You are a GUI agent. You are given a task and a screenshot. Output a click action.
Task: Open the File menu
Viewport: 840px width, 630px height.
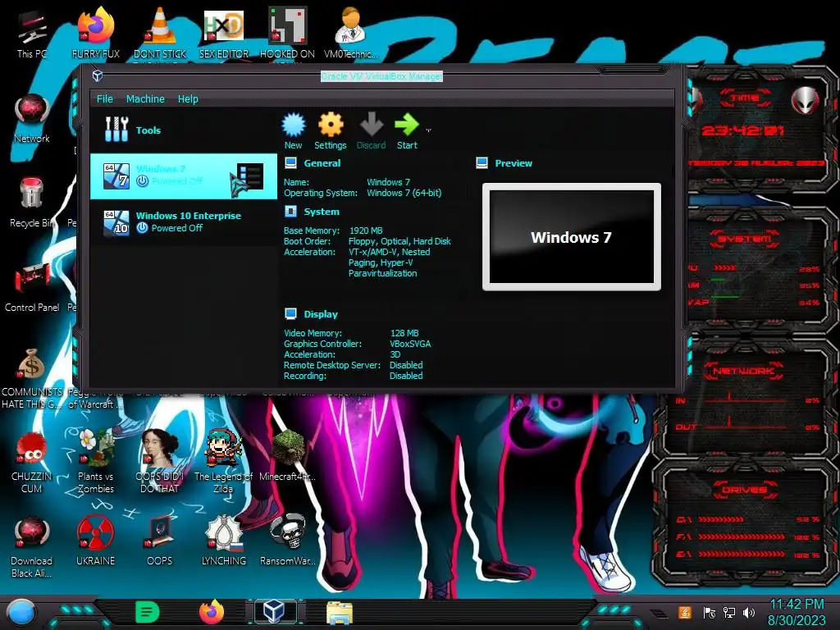coord(104,99)
